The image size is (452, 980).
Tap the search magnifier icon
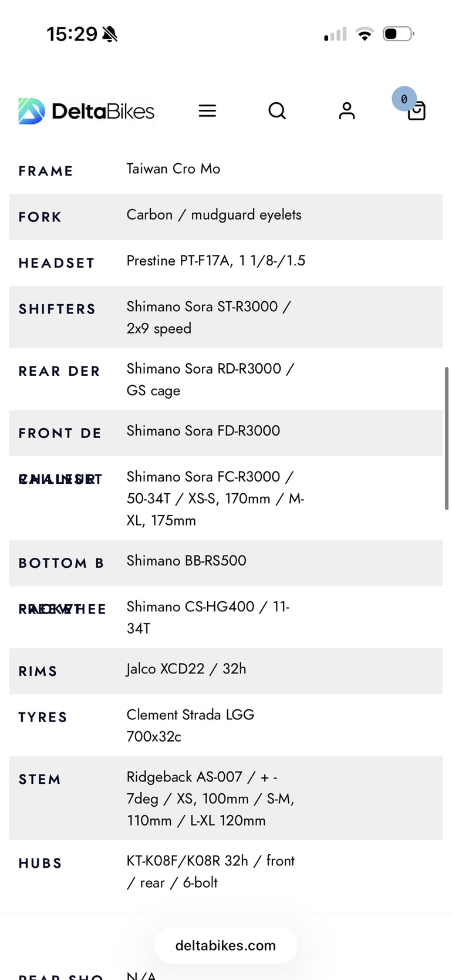click(x=277, y=110)
